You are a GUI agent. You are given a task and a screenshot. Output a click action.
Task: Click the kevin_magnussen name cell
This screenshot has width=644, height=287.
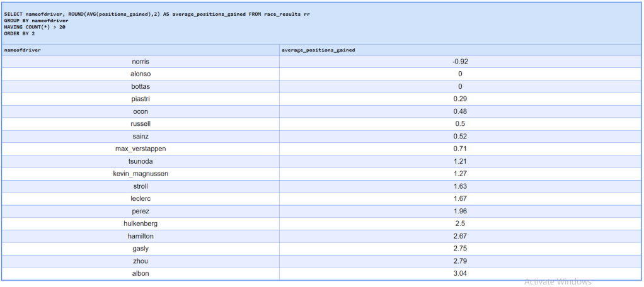pos(140,173)
